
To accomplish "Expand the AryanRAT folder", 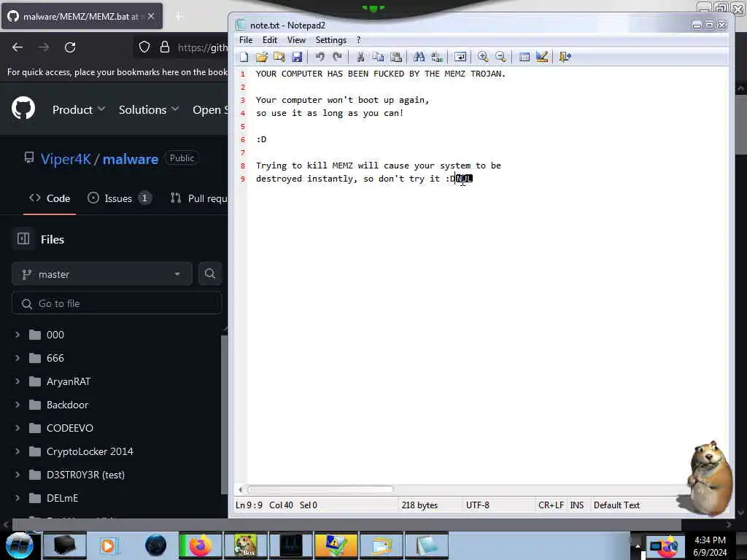I will [18, 381].
